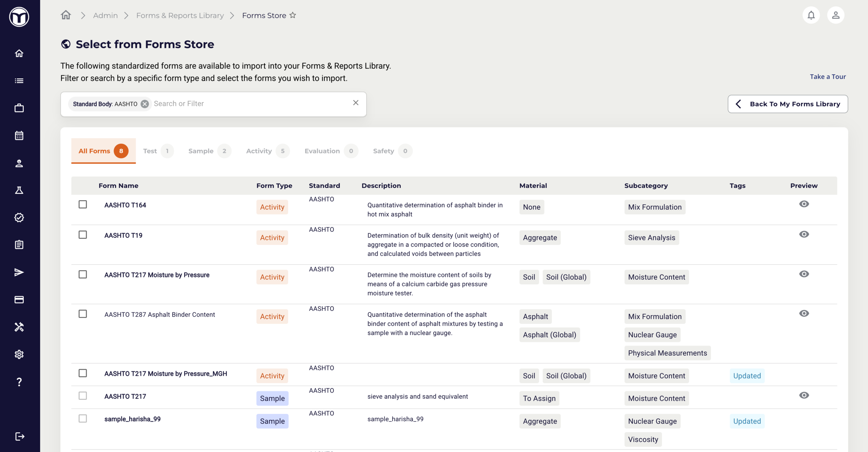
Task: Favorite Forms Store with star icon
Action: [x=293, y=15]
